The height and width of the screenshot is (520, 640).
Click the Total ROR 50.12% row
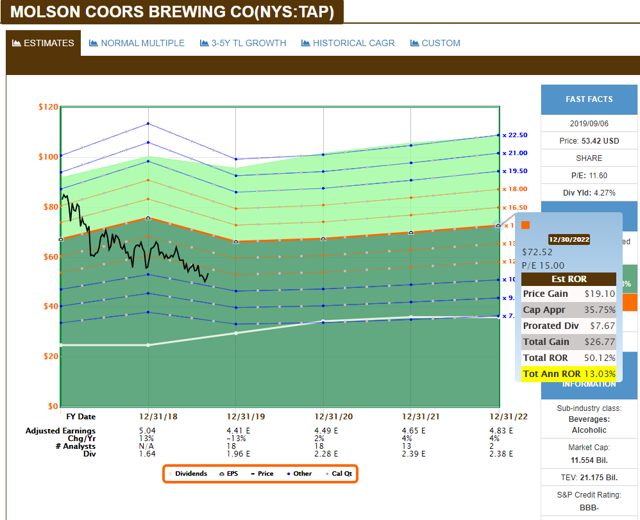point(569,358)
